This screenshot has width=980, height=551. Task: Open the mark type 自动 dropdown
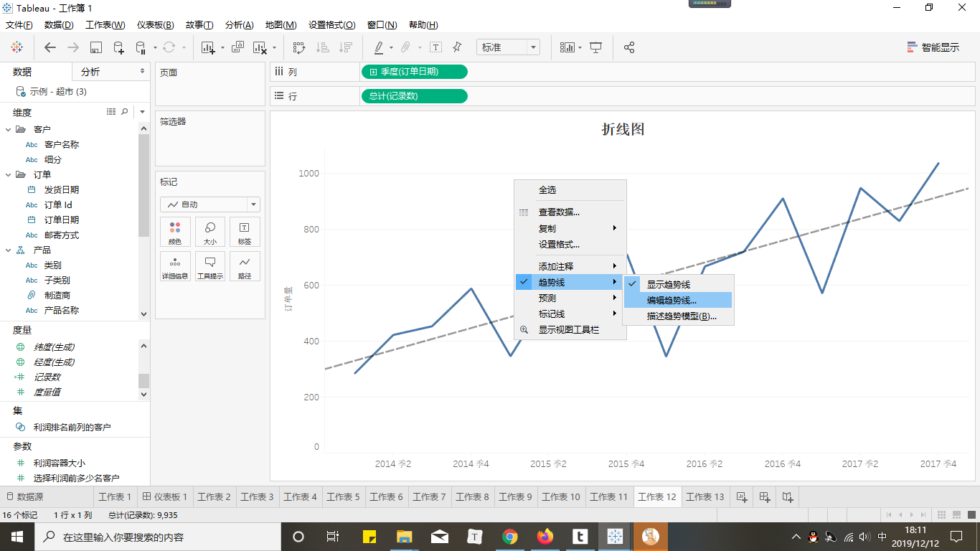pyautogui.click(x=210, y=204)
